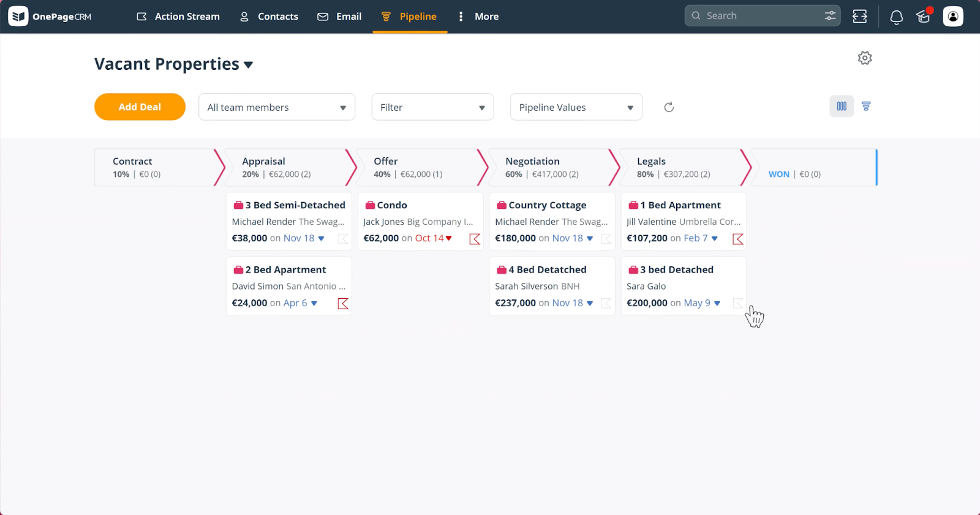This screenshot has width=980, height=515.
Task: Expand Oct 14 date arrow on Condo
Action: click(x=448, y=238)
